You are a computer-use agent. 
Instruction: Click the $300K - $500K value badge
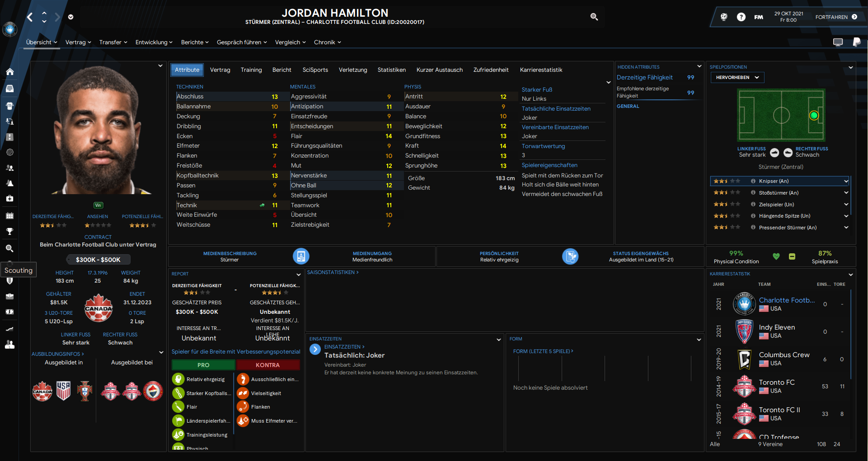click(x=98, y=260)
